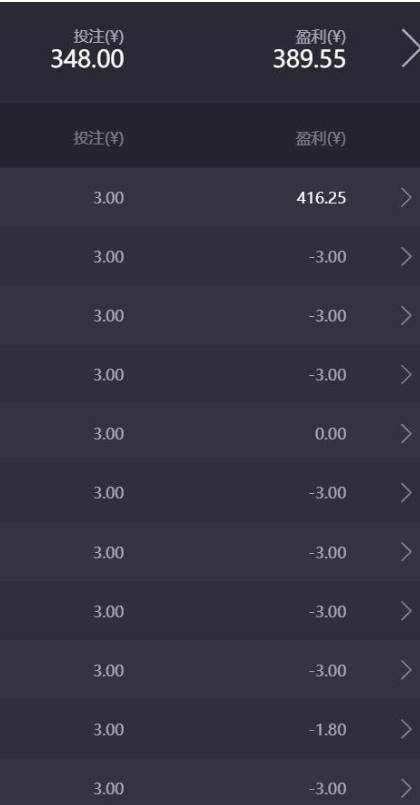Viewport: 420px width, 805px height.
Task: Open chevron on the 0.00 profit row
Action: pos(406,434)
